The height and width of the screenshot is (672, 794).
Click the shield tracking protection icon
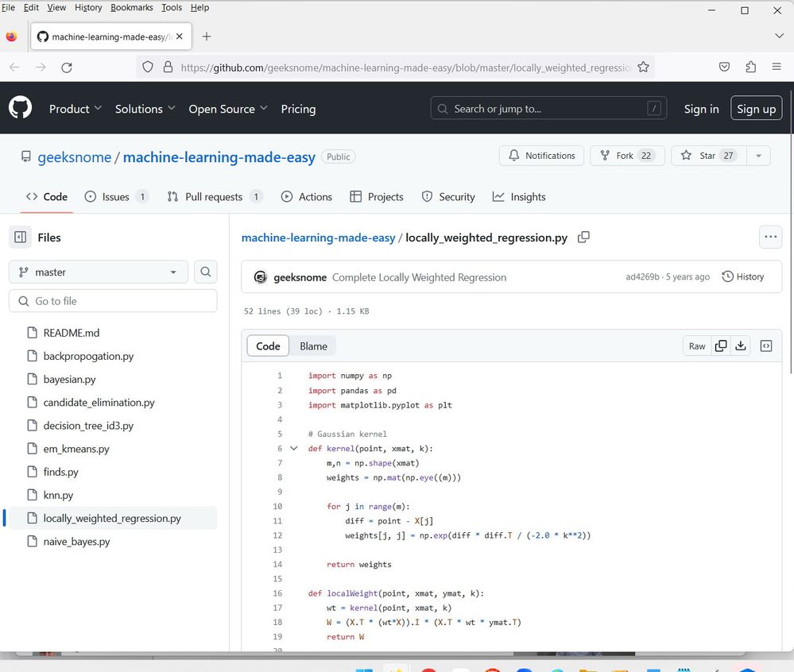147,68
